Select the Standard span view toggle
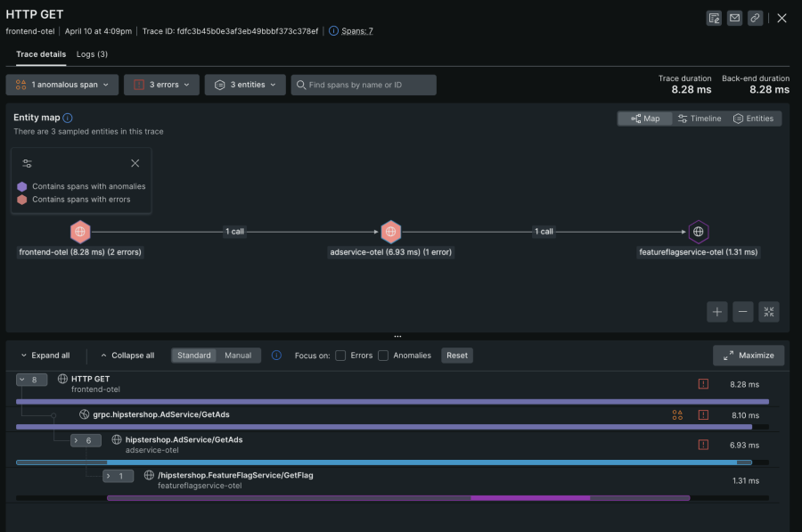The image size is (802, 532). (194, 356)
